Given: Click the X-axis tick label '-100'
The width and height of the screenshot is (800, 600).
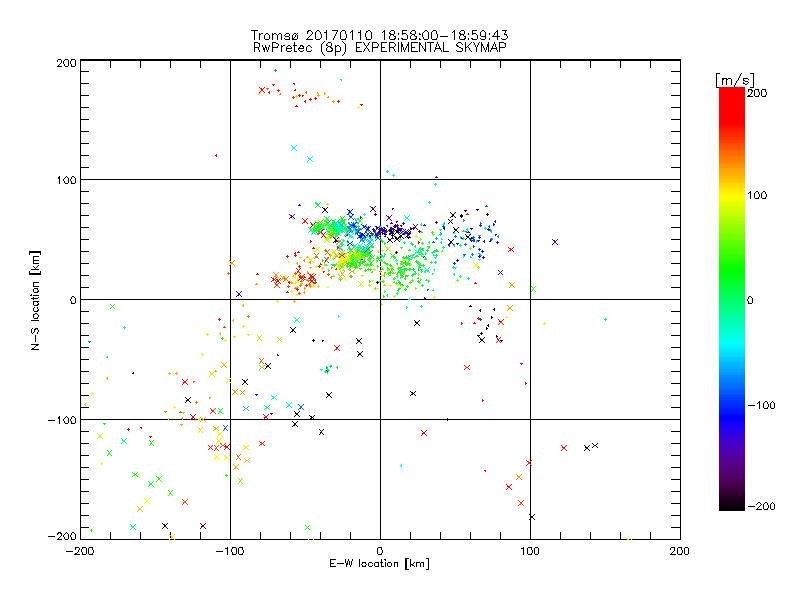Looking at the screenshot, I should (230, 552).
